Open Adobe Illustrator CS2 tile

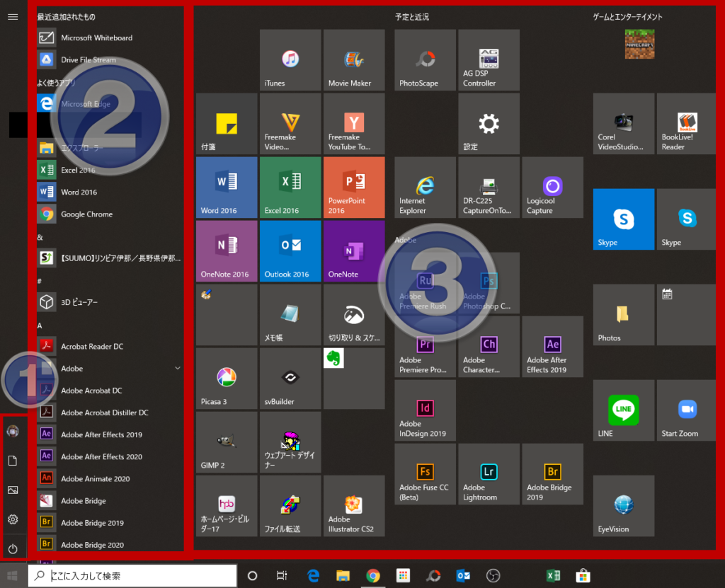click(354, 506)
